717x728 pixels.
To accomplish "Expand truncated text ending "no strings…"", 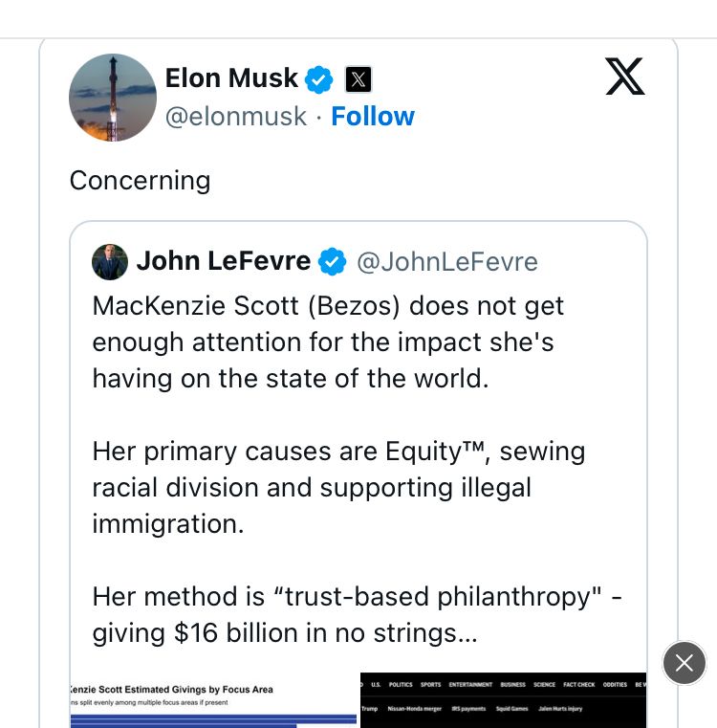I will (x=285, y=633).
